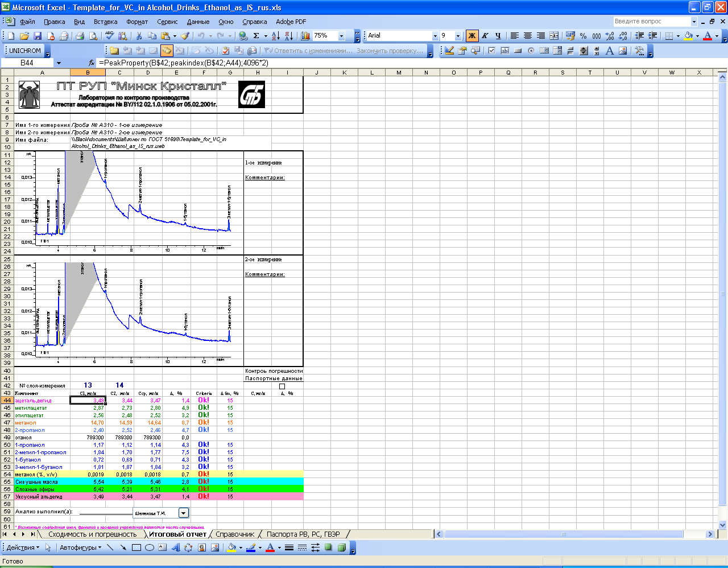
Task: Select column B header
Action: point(88,73)
